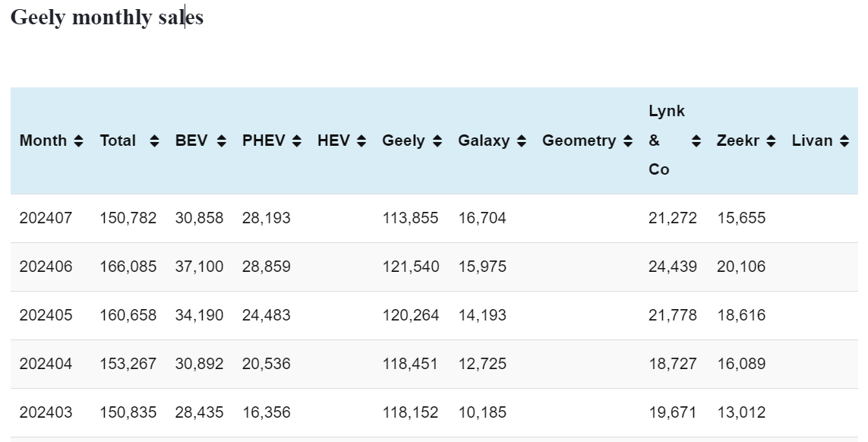Sort table using BEV column arrows
This screenshot has width=868, height=442.
pyautogui.click(x=221, y=141)
